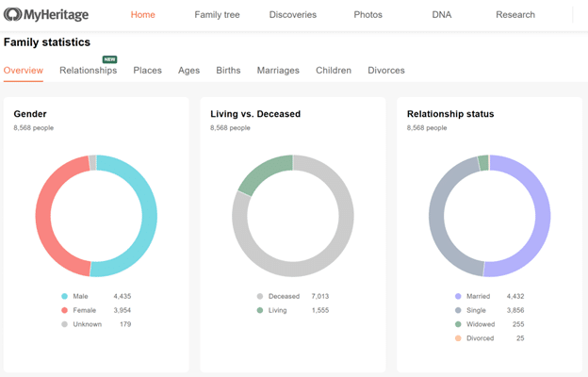Click the Female legend label
This screenshot has width=588, height=377.
85,310
